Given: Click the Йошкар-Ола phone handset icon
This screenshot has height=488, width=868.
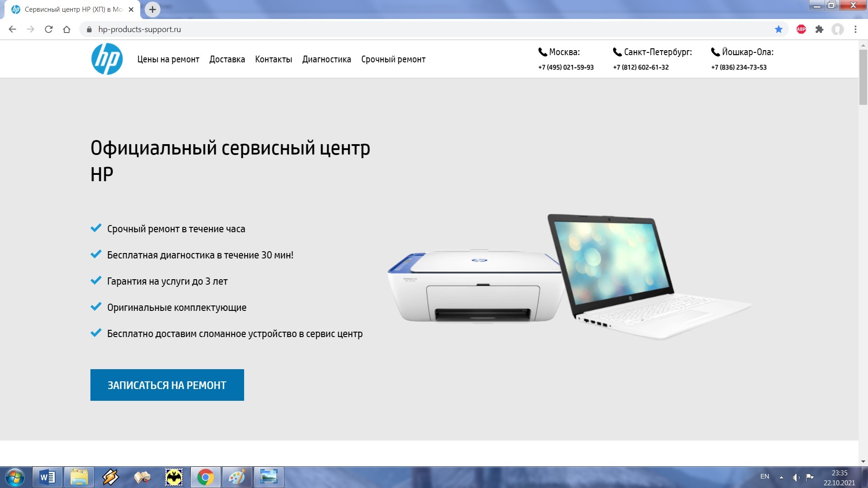Looking at the screenshot, I should [x=715, y=52].
